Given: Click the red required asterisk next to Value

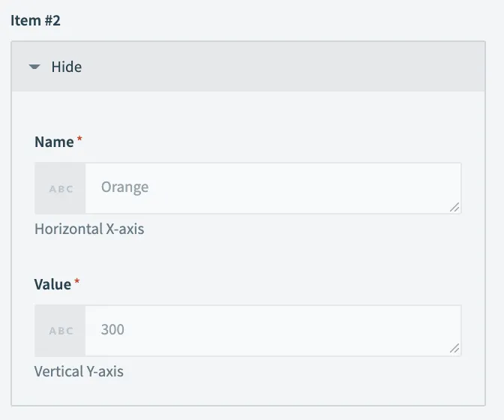Looking at the screenshot, I should (x=77, y=282).
